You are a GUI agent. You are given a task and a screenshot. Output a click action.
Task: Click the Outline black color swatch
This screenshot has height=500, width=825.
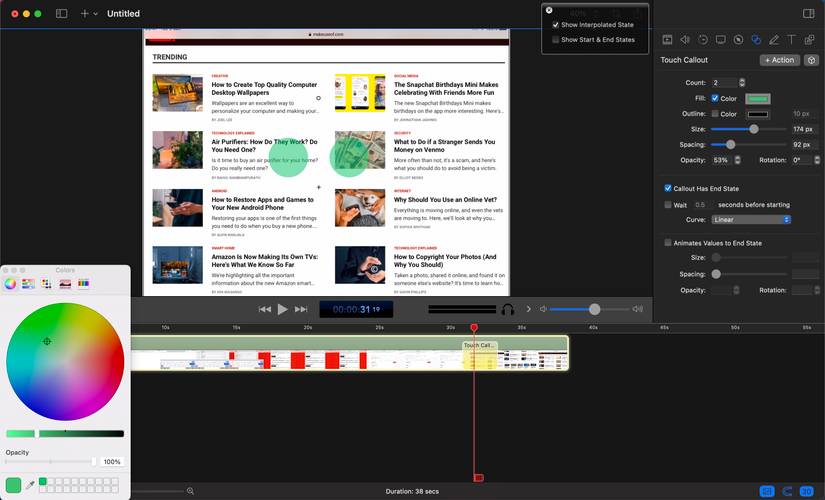[x=758, y=114]
